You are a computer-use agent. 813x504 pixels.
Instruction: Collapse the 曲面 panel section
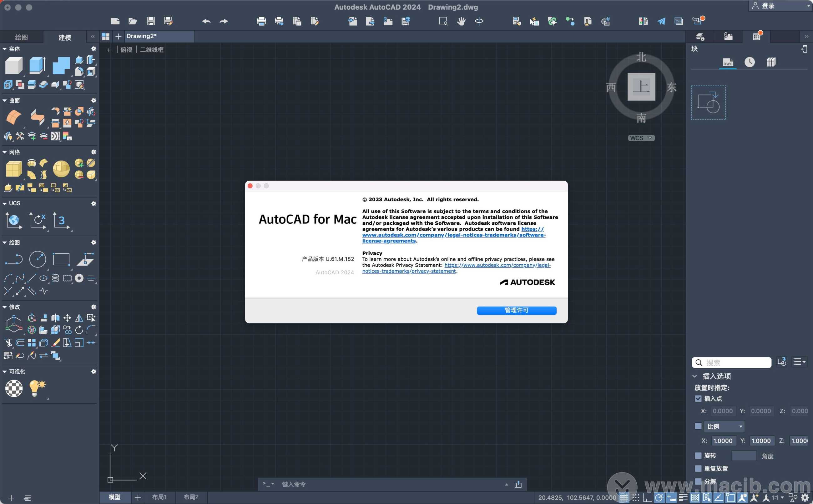point(5,100)
